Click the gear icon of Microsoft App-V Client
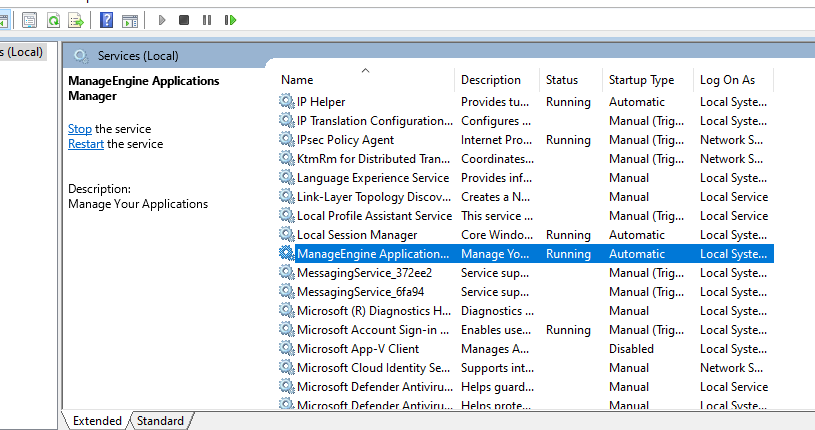Viewport: 815px width, 430px height. [286, 348]
